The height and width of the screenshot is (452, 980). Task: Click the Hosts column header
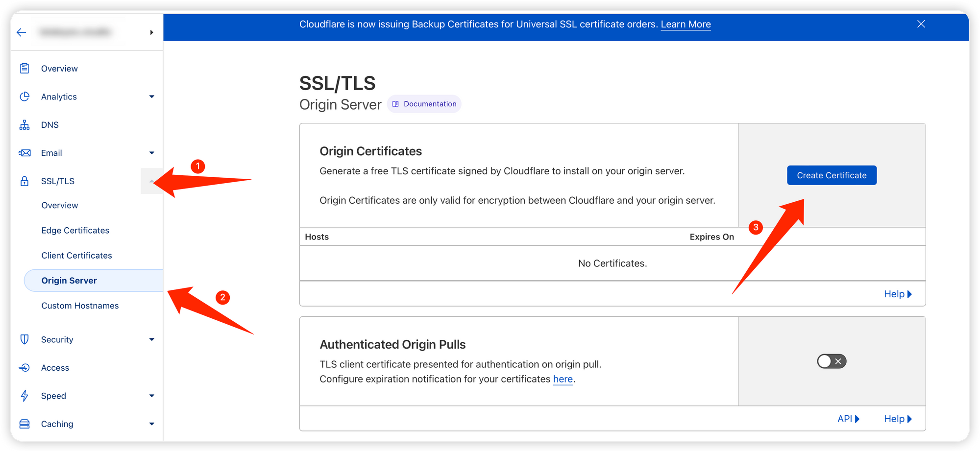(317, 237)
